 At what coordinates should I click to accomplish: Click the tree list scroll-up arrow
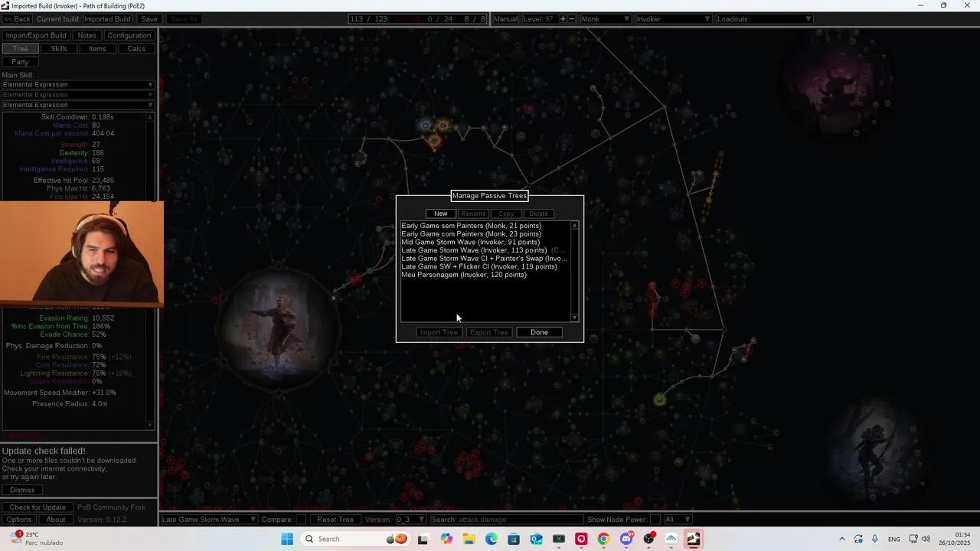click(575, 226)
